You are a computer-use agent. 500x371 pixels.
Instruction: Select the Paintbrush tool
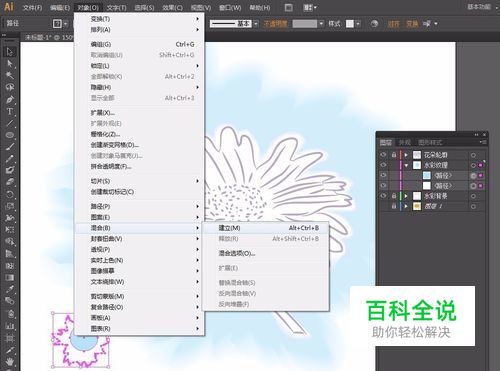pyautogui.click(x=9, y=147)
